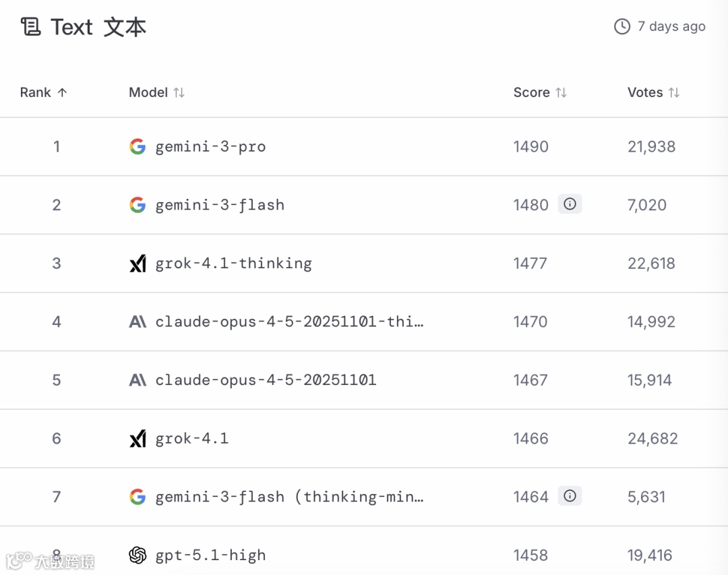The height and width of the screenshot is (575, 728).
Task: Select the score value 1477
Action: (x=530, y=264)
